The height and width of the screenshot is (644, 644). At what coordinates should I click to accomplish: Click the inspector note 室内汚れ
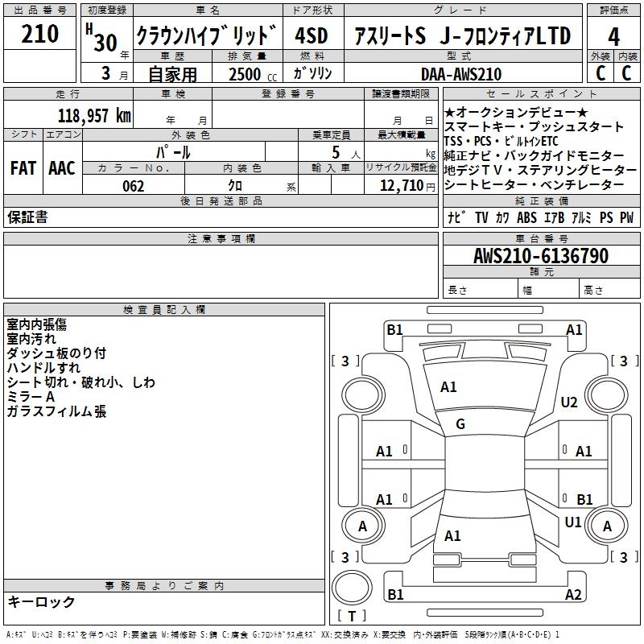31,339
